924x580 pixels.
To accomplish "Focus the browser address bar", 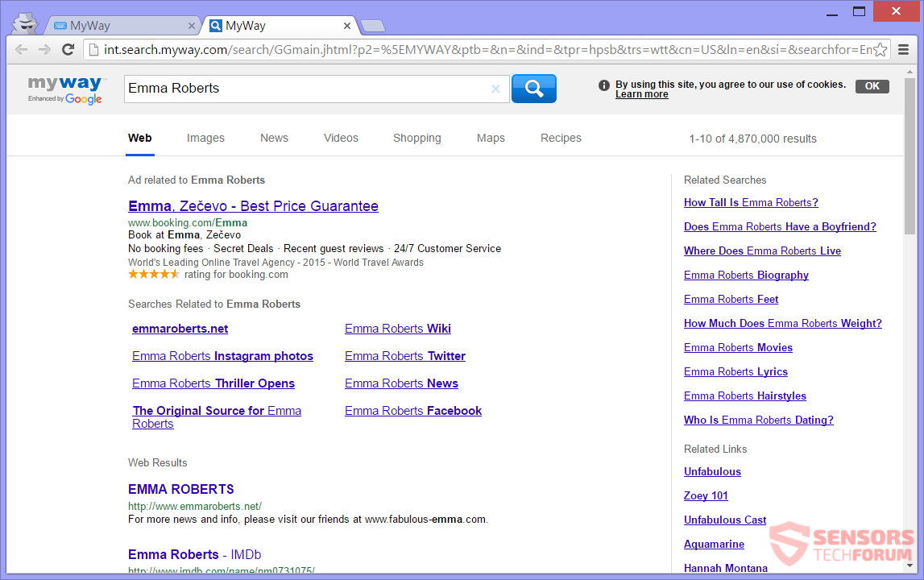I will click(487, 49).
